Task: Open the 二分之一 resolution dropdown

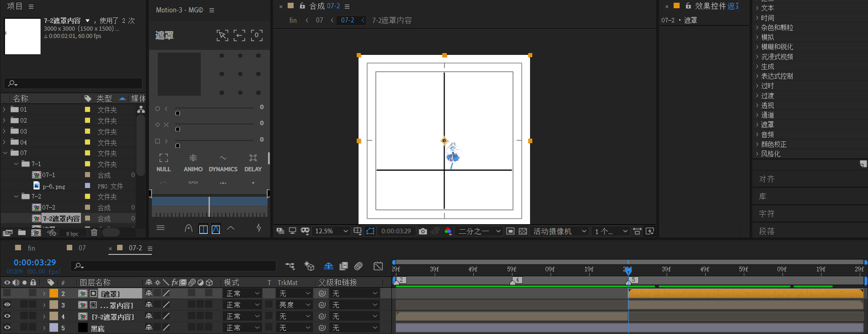Action: point(479,232)
